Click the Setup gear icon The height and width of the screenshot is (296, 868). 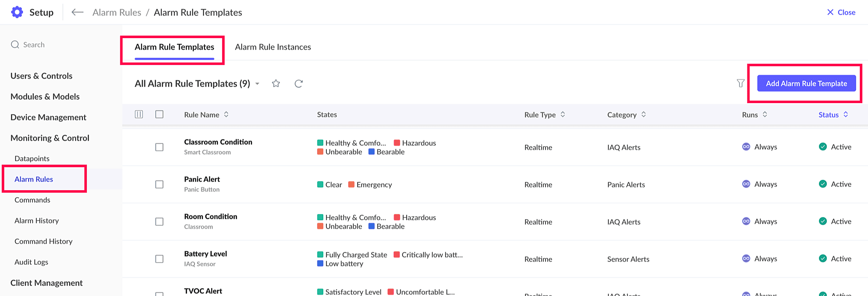(17, 12)
